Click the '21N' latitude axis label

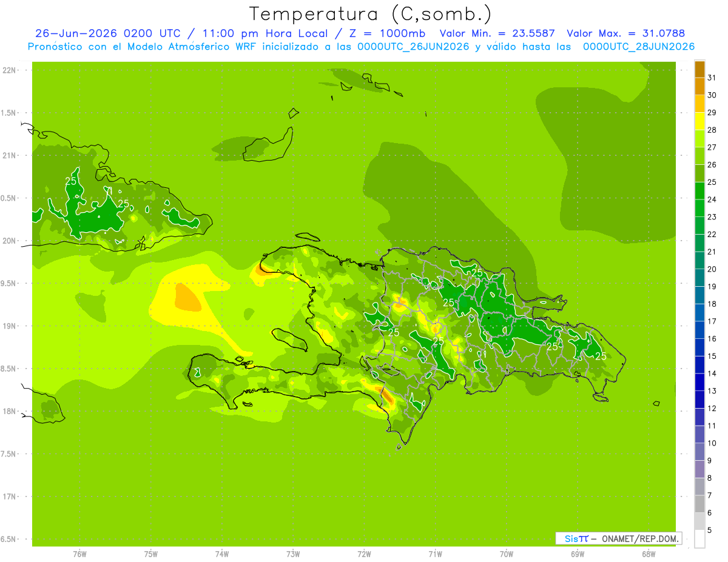[10, 156]
